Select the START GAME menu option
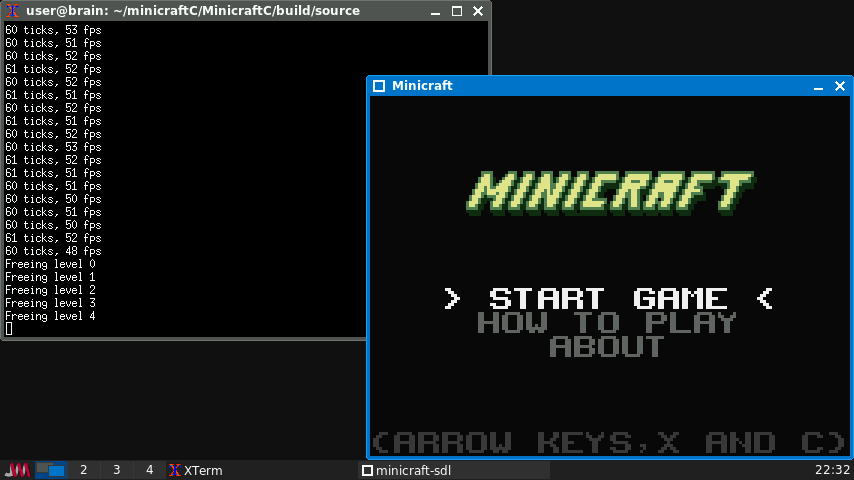This screenshot has height=480, width=854. pyautogui.click(x=608, y=298)
